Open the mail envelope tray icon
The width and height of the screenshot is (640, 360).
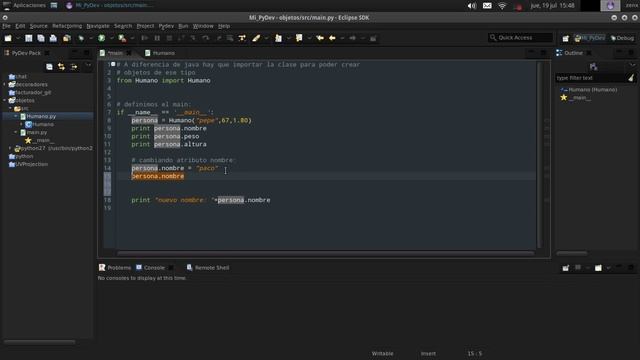point(487,6)
